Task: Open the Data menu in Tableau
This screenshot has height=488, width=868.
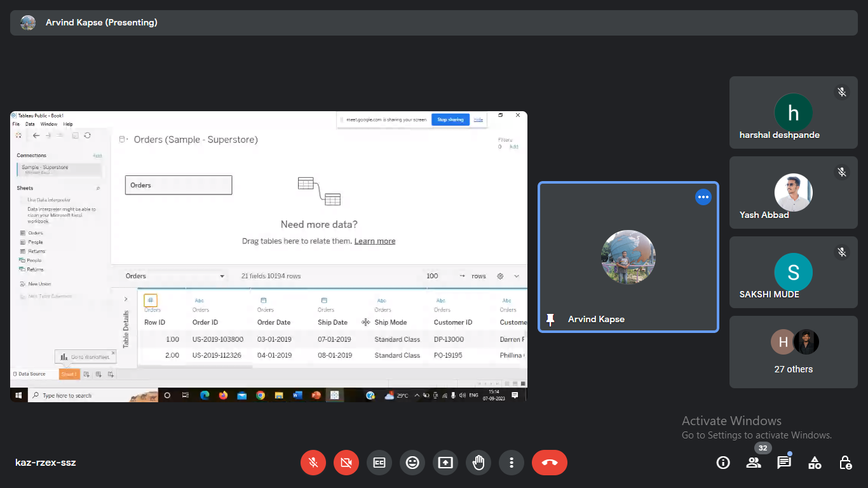Action: 30,125
